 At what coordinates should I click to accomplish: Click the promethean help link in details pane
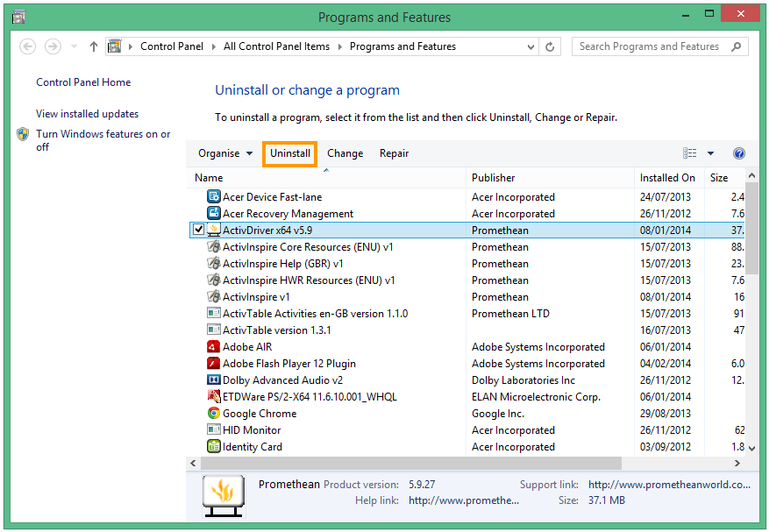pos(464,500)
